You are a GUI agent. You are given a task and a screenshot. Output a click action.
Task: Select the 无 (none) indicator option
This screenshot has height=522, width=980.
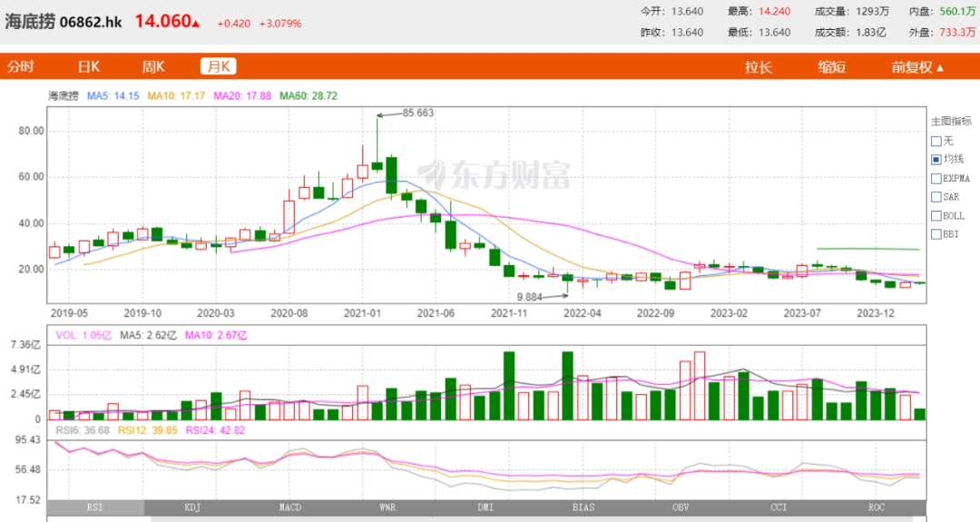point(936,142)
